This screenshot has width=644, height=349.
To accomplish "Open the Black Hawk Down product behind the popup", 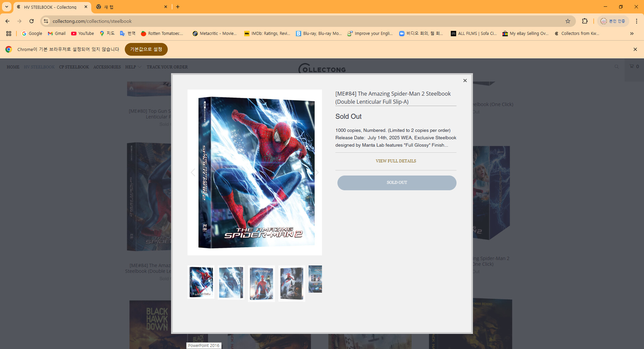I will pyautogui.click(x=150, y=324).
